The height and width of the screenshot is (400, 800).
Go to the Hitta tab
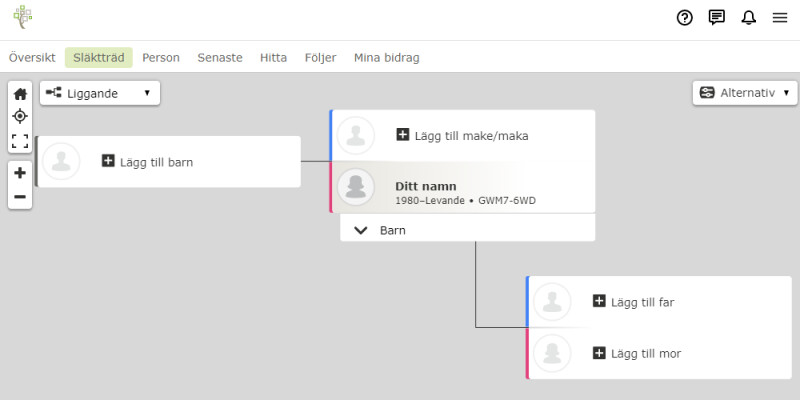click(273, 58)
